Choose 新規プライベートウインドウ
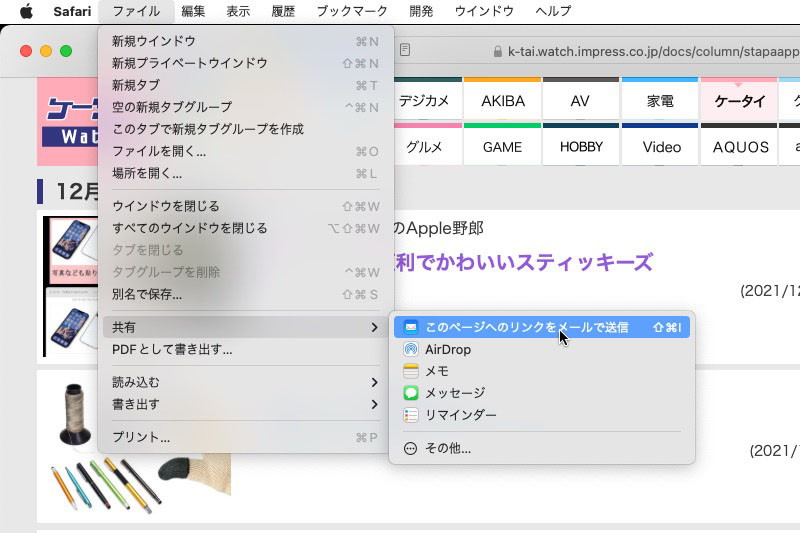 (x=245, y=63)
